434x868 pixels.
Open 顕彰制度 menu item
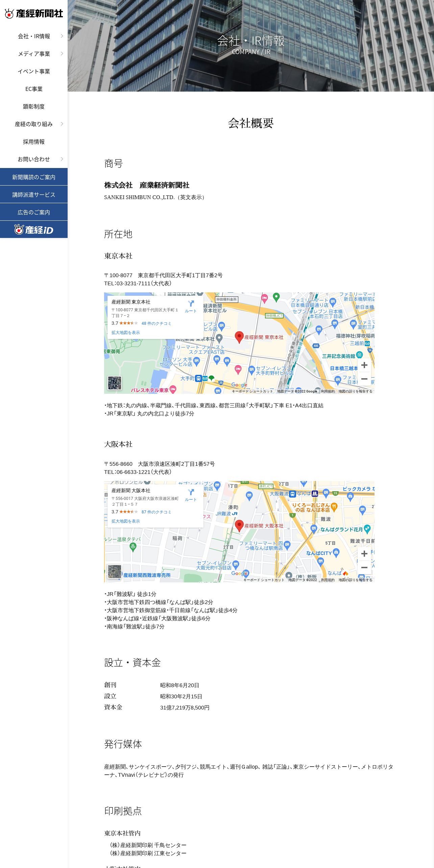(34, 106)
